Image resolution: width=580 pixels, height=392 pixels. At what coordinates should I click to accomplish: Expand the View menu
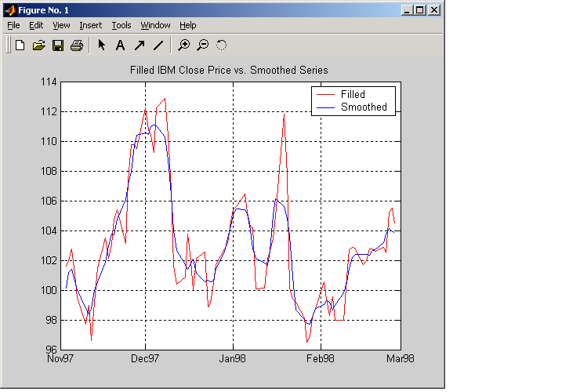pos(61,25)
